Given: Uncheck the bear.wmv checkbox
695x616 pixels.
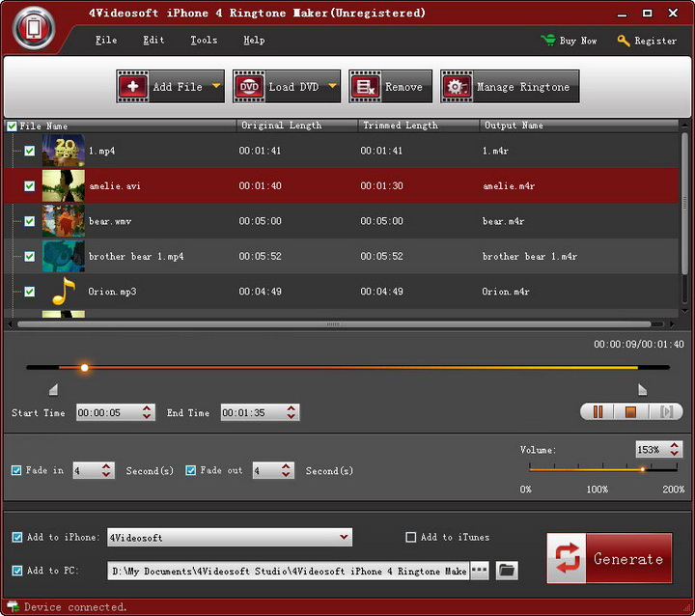Looking at the screenshot, I should 29,221.
